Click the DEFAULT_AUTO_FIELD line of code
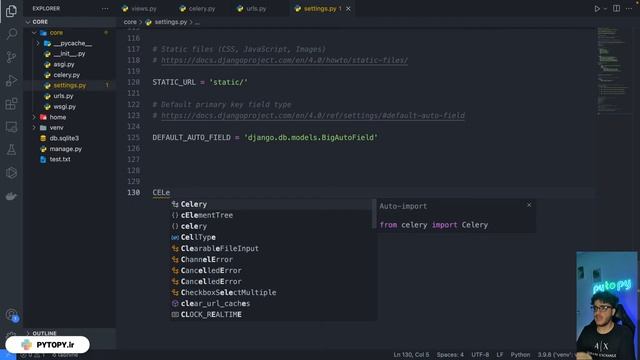This screenshot has width=640, height=360. (265, 138)
